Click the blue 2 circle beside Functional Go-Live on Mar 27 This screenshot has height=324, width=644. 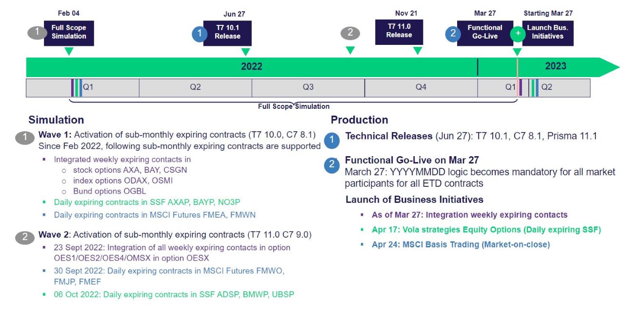332,165
